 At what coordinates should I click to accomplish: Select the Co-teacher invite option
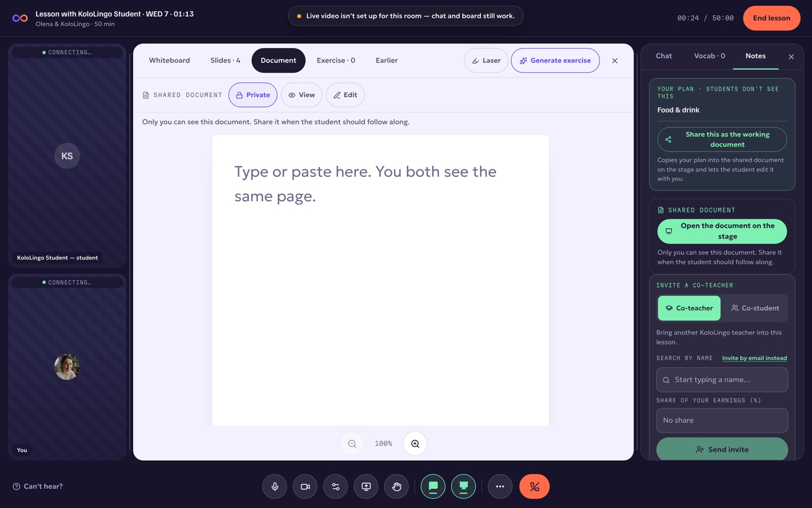coord(689,308)
